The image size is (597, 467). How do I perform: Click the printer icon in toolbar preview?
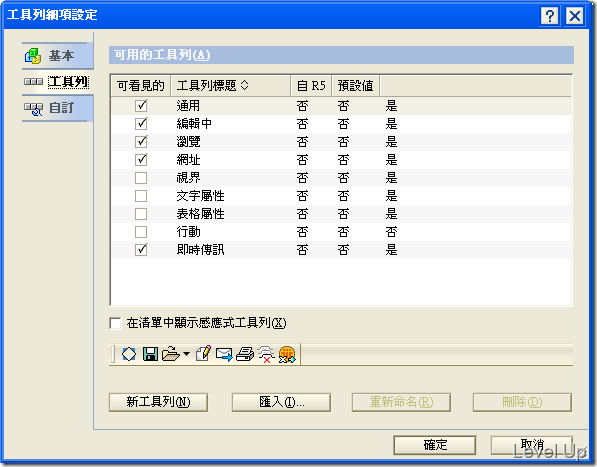point(245,354)
